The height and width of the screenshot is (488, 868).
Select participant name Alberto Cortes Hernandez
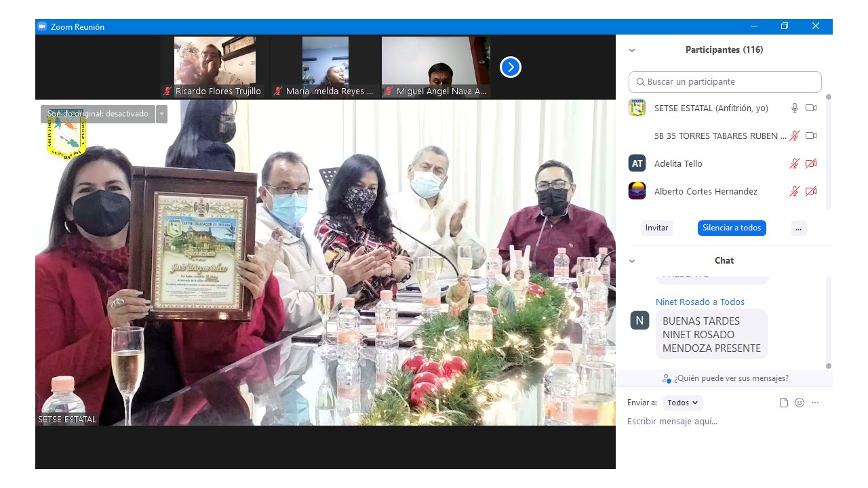pyautogui.click(x=706, y=191)
